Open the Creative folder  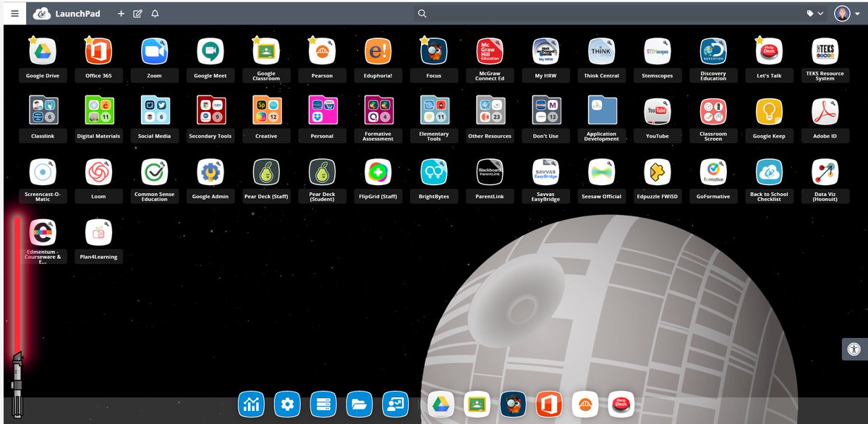click(x=266, y=111)
